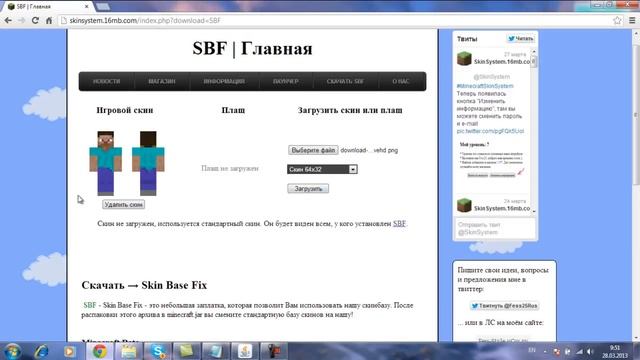Switch to Google Chrome in the taskbar

coord(99,351)
